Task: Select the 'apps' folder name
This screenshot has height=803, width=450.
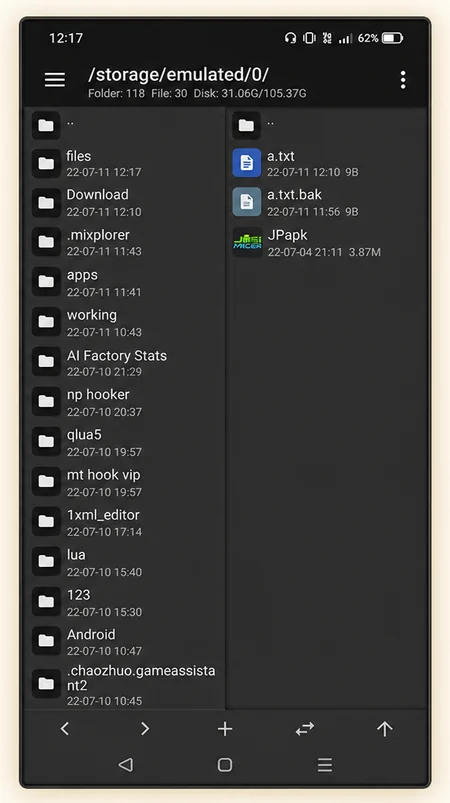Action: click(82, 276)
